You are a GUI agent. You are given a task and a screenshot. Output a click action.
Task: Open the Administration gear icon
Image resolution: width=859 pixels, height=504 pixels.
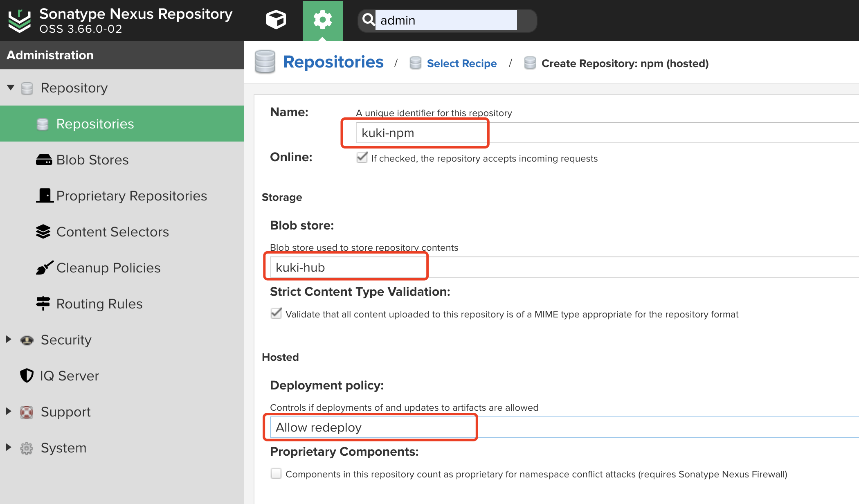click(x=322, y=20)
